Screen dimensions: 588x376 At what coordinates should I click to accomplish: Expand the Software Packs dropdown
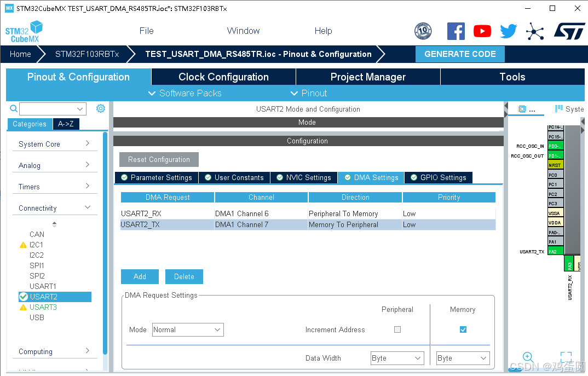click(x=185, y=93)
